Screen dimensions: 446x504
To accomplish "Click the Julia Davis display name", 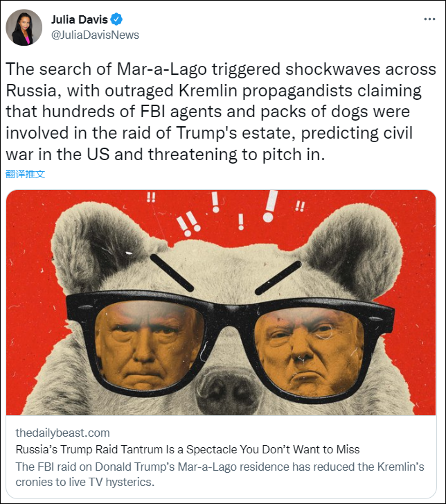I will [80, 19].
